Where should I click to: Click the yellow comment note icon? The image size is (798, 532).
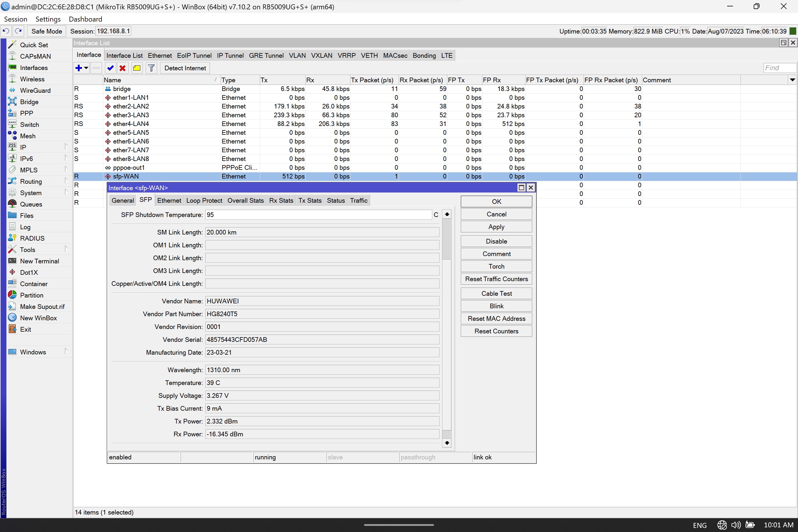(137, 68)
